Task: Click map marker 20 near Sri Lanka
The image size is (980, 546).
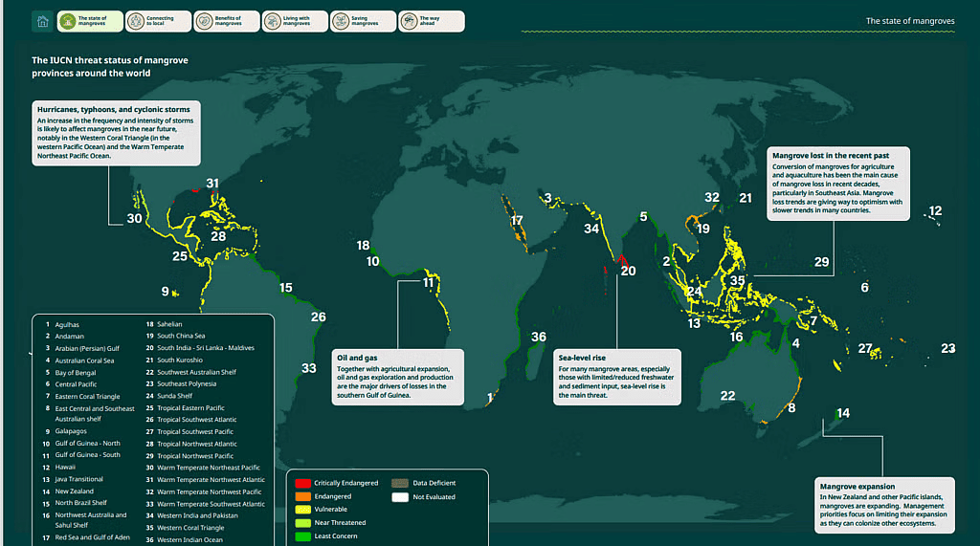Action: (x=628, y=271)
